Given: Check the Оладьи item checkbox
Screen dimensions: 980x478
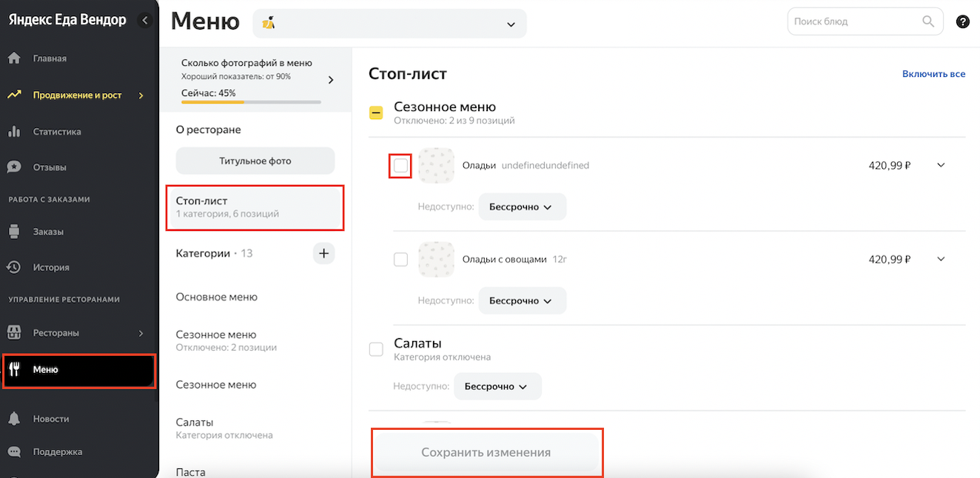Looking at the screenshot, I should click(400, 166).
